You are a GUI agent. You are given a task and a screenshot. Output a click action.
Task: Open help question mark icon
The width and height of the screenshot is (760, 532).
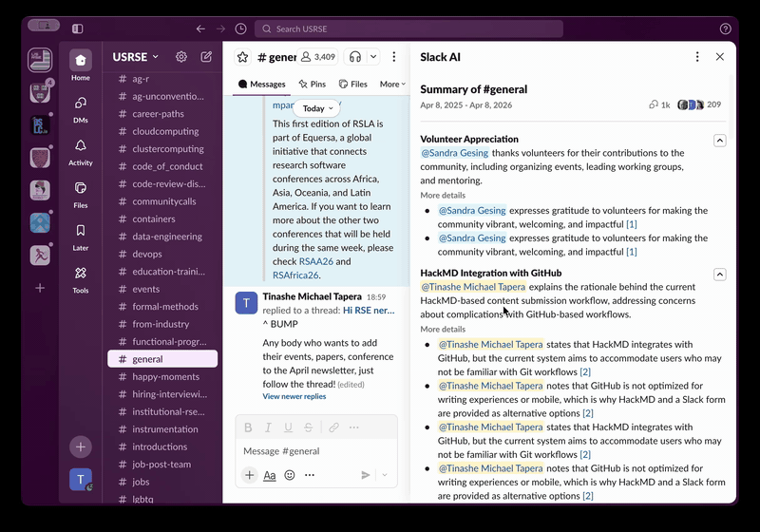point(726,28)
